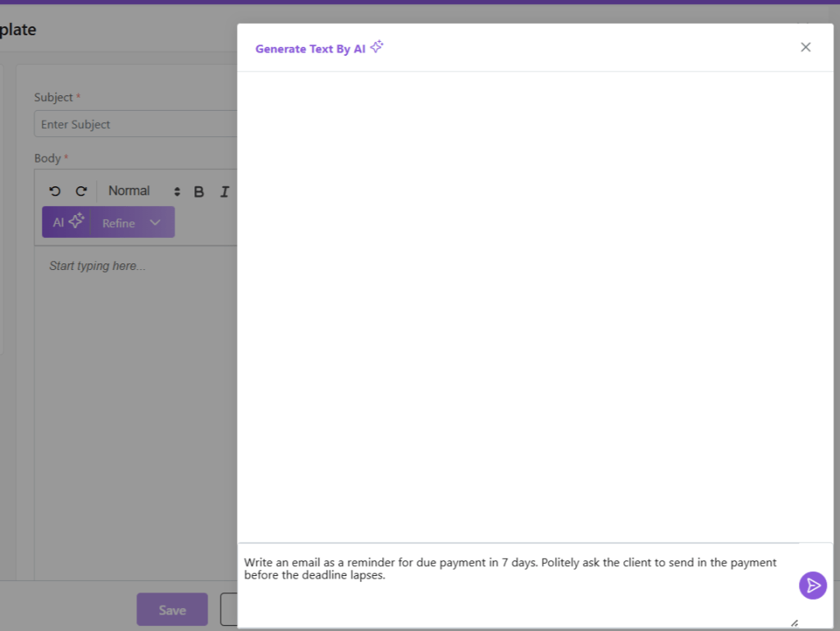840x631 pixels.
Task: Expand the Refine dropdown chevron
Action: (x=155, y=222)
